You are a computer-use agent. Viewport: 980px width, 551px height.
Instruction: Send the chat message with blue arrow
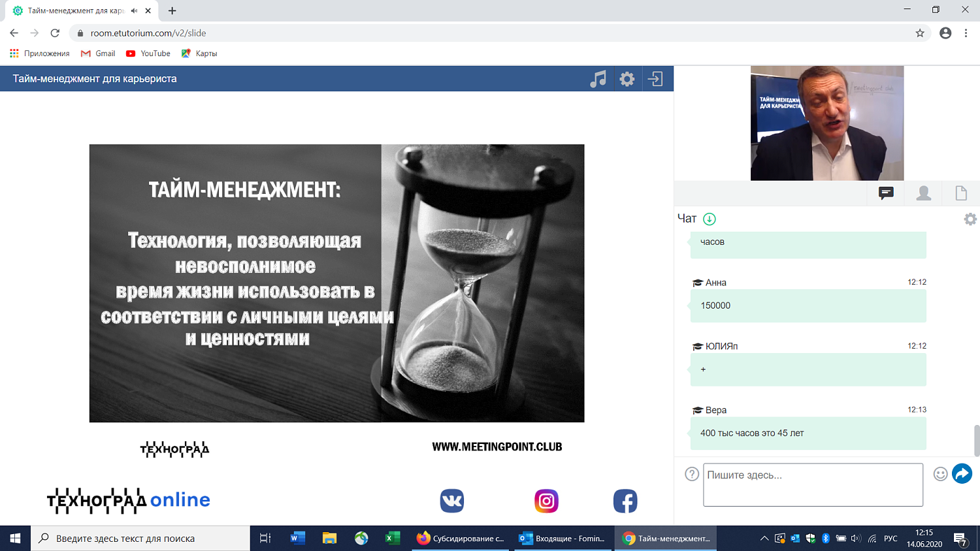point(962,473)
